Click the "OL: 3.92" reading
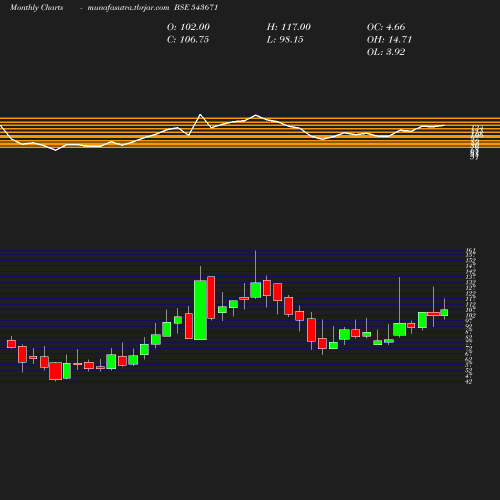 pyautogui.click(x=386, y=52)
